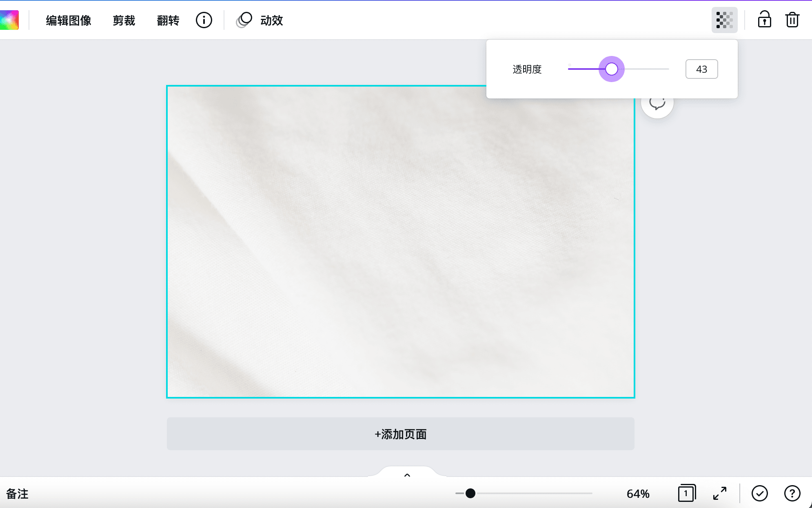Viewport: 812px width, 508px height.
Task: Click the transparency value field showing 43
Action: [x=701, y=69]
